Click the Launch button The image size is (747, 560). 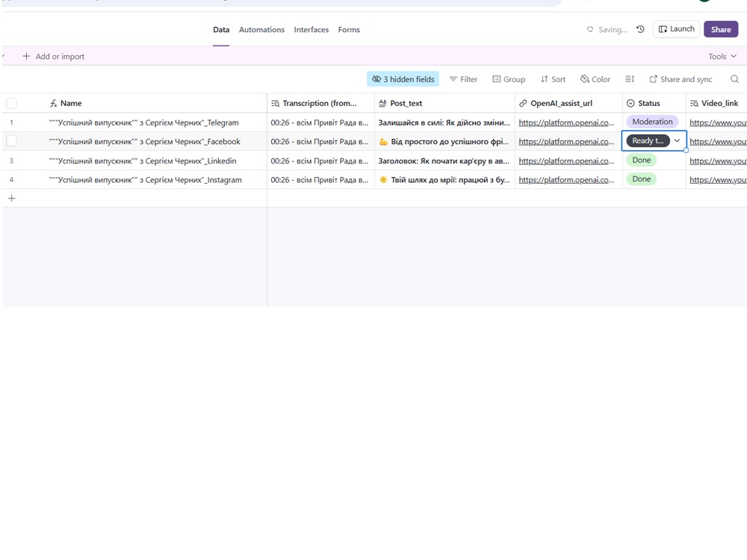click(677, 29)
